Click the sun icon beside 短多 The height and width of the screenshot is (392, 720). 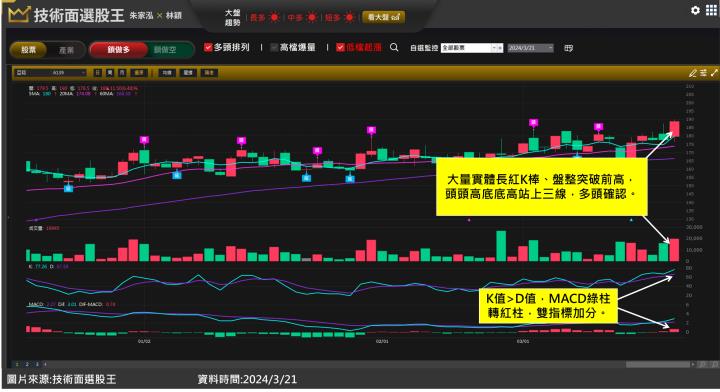(349, 17)
